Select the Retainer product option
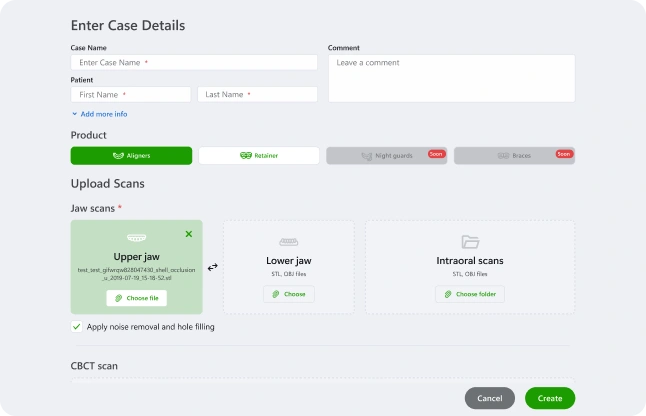 pyautogui.click(x=259, y=156)
